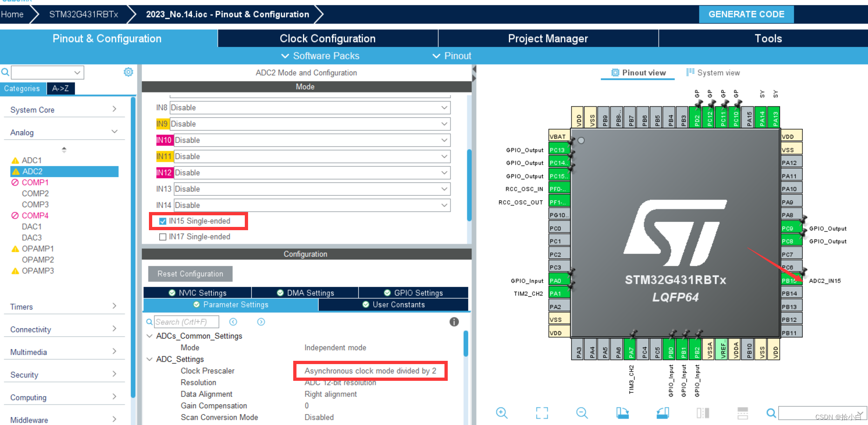Open the IN8 Disable dropdown
The height and width of the screenshot is (425, 868).
point(310,107)
